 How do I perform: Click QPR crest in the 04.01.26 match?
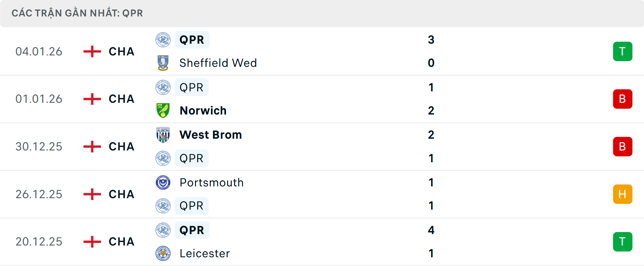click(x=163, y=40)
